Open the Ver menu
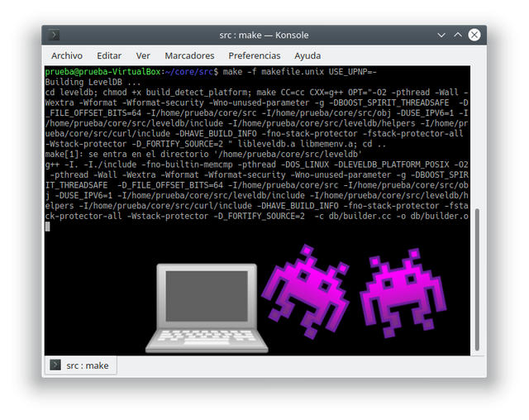The width and height of the screenshot is (529, 420). click(143, 55)
